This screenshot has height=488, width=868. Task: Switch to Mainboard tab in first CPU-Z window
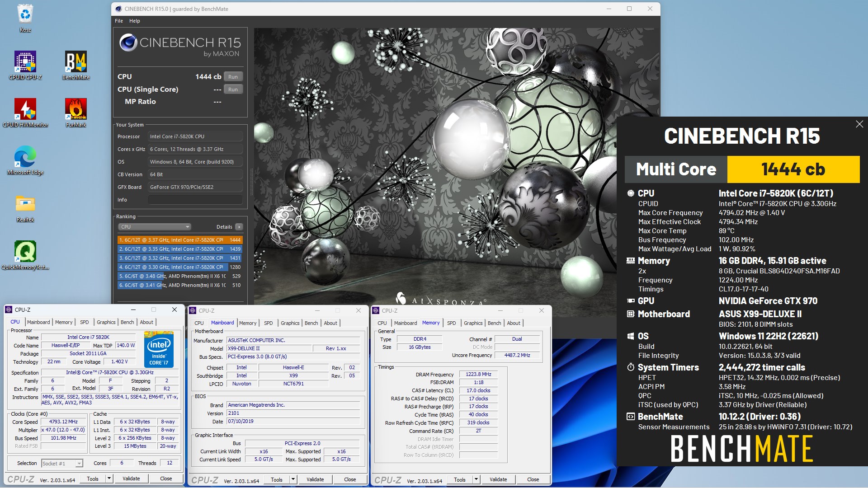click(38, 322)
